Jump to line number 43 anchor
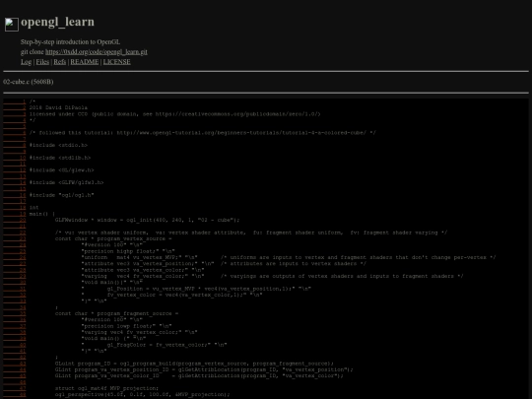Image resolution: width=532 pixels, height=399 pixels. coord(15,364)
